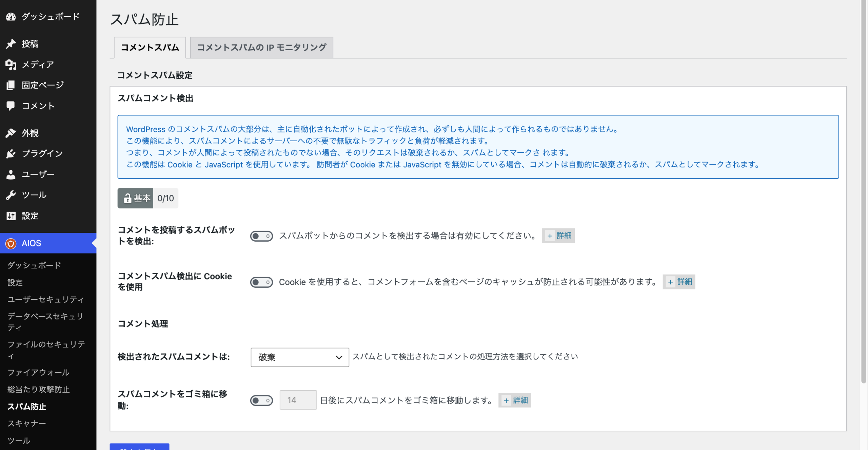Expand 詳細 for spambot detection option
The width and height of the screenshot is (868, 450).
pos(558,236)
